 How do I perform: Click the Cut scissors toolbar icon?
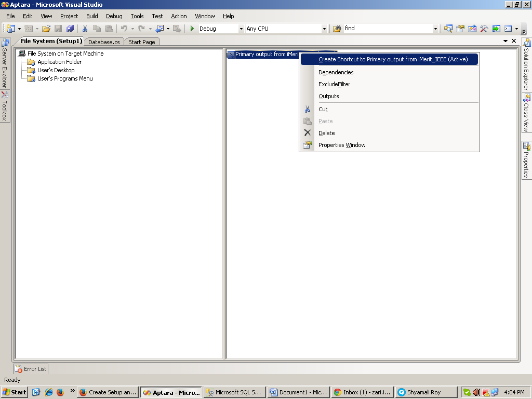85,29
